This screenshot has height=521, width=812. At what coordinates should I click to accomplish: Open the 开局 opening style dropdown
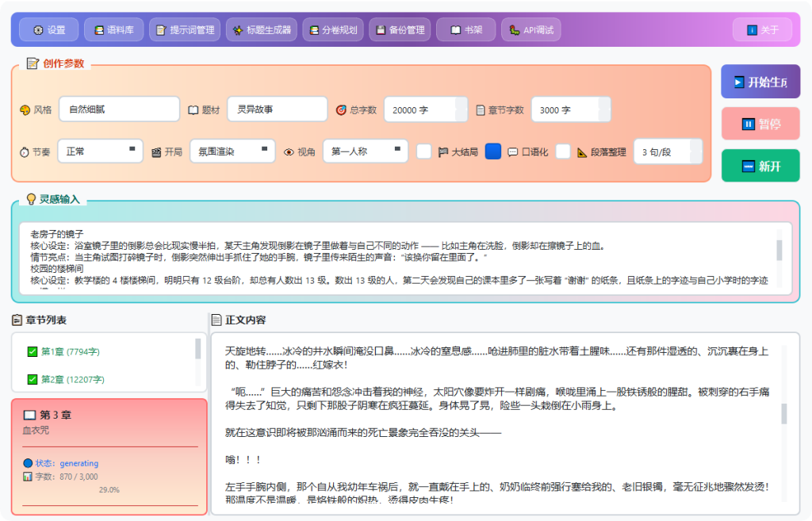(232, 151)
